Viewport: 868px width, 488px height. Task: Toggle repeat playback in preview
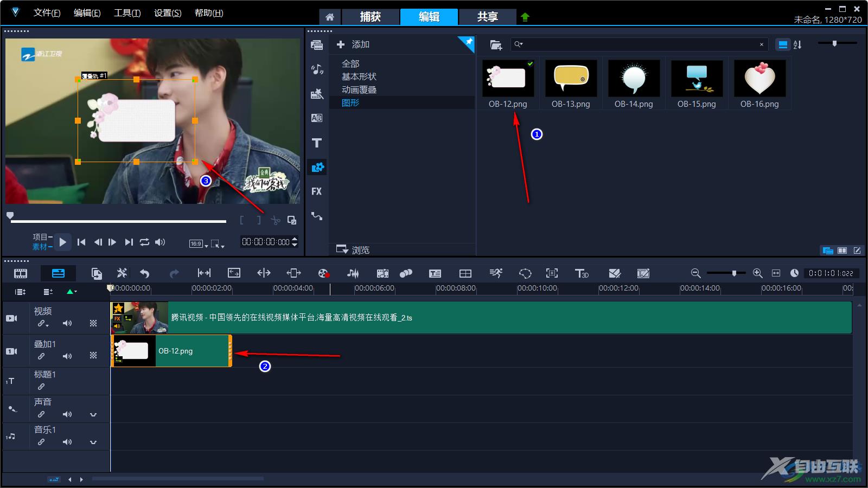click(144, 242)
